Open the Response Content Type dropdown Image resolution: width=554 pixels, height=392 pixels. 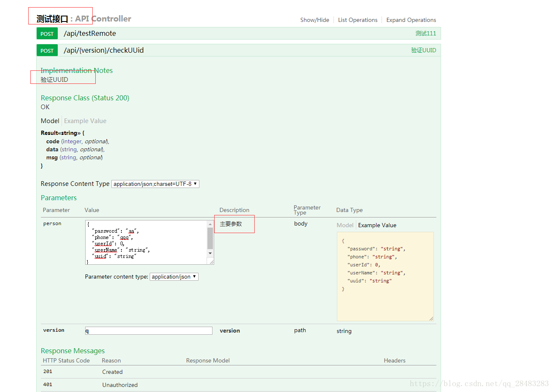tap(155, 184)
